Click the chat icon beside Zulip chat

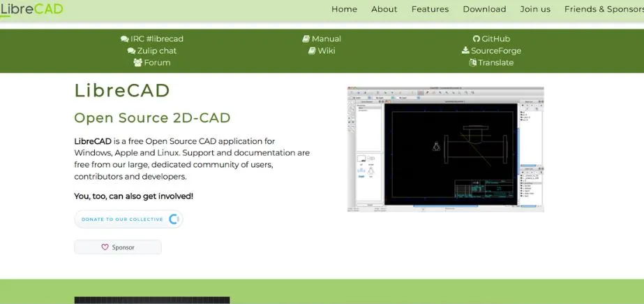coord(131,51)
